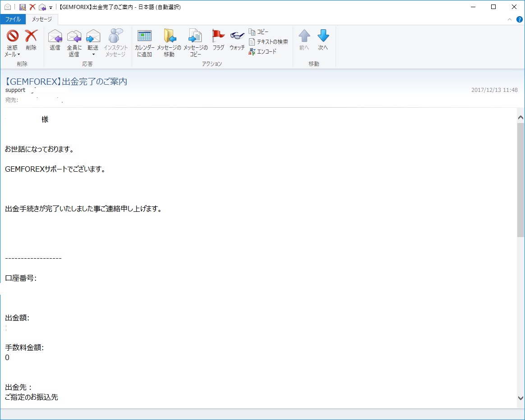Click the vertical scrollbar thumb

click(x=520, y=180)
